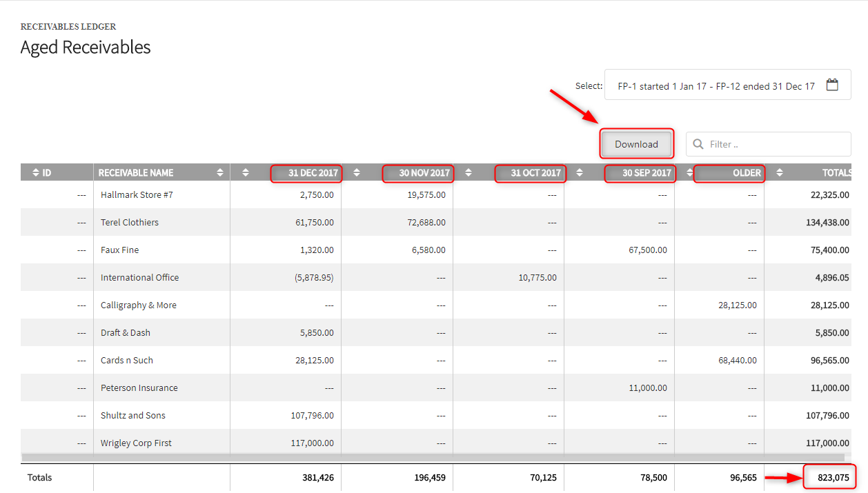Click Faux Fine 6,580.00 November cell
The width and height of the screenshot is (868, 493).
[x=428, y=250]
